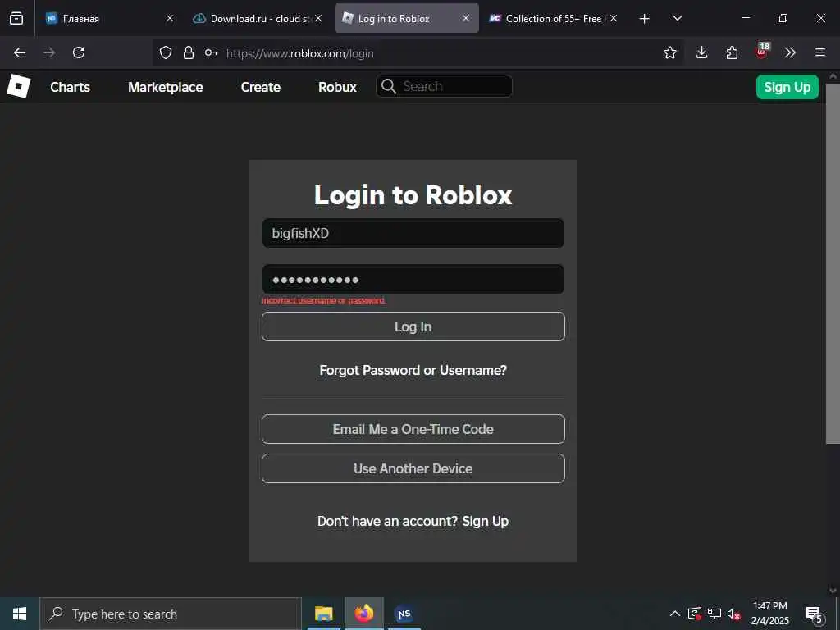840x630 pixels.
Task: Open the taskbar clock showing 1:47 PM
Action: coord(769,614)
